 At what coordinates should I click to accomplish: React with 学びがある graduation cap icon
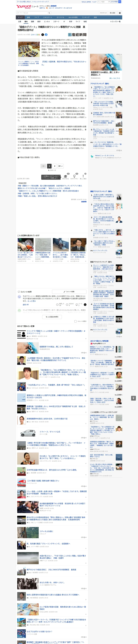(66, 176)
